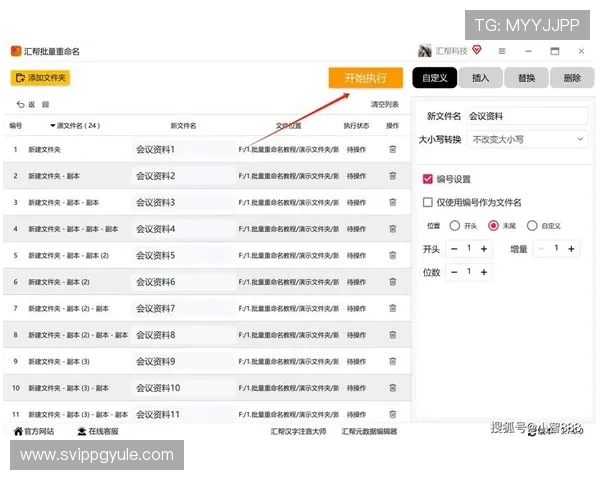Click the 添加文件夹 button
The height and width of the screenshot is (480, 600).
(40, 78)
